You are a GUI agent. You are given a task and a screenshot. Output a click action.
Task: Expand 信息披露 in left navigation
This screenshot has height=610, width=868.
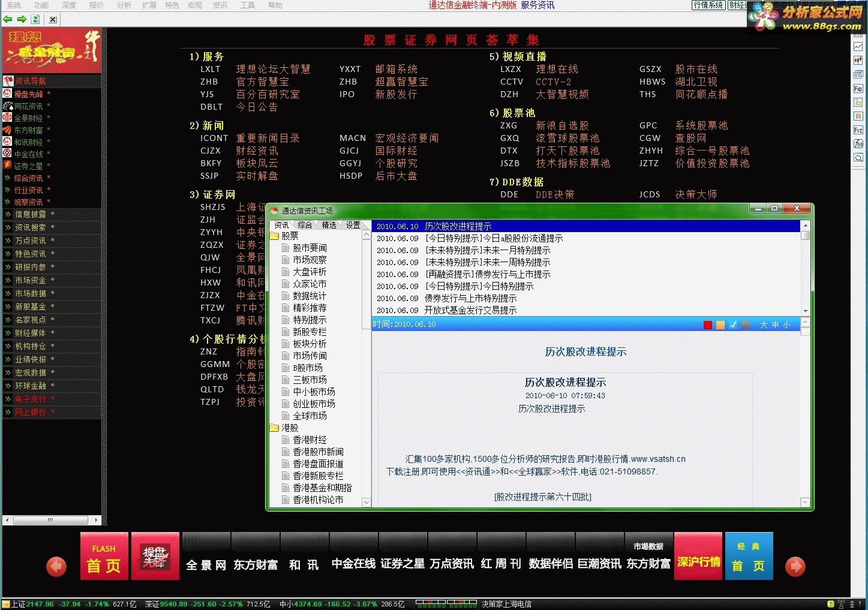pos(8,214)
